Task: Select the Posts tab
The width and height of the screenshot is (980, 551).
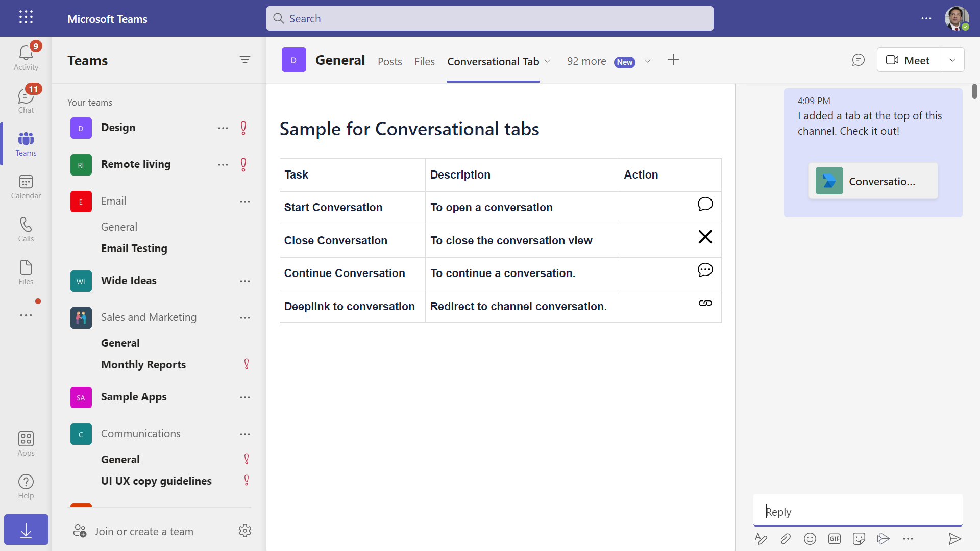Action: pyautogui.click(x=390, y=61)
